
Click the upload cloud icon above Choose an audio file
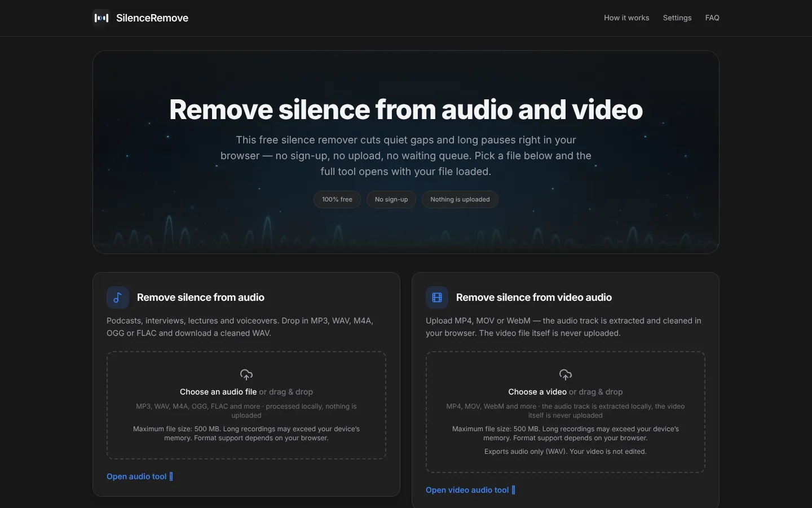(x=246, y=375)
